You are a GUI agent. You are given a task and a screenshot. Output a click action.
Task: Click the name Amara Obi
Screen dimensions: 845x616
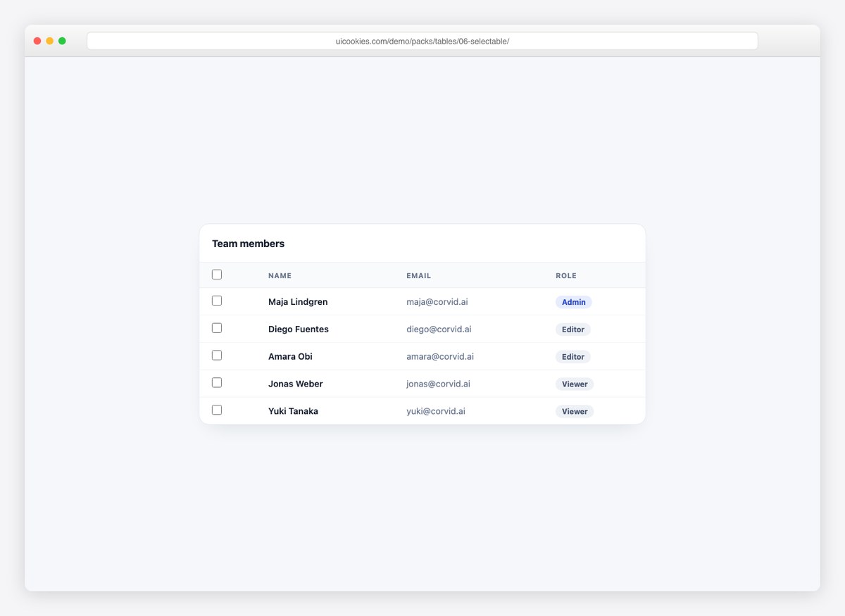pos(290,357)
